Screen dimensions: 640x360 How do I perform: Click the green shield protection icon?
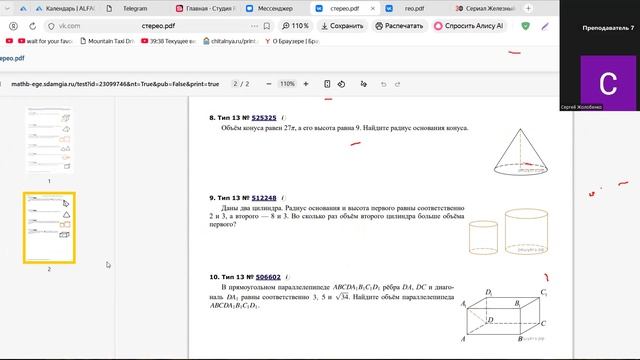pyautogui.click(x=525, y=26)
